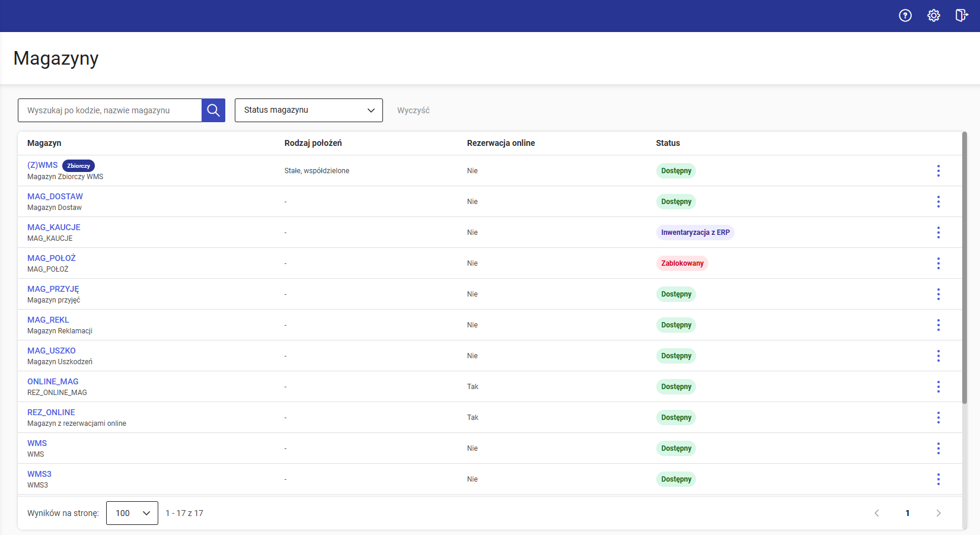
Task: Click the magnifier search button
Action: (x=213, y=110)
